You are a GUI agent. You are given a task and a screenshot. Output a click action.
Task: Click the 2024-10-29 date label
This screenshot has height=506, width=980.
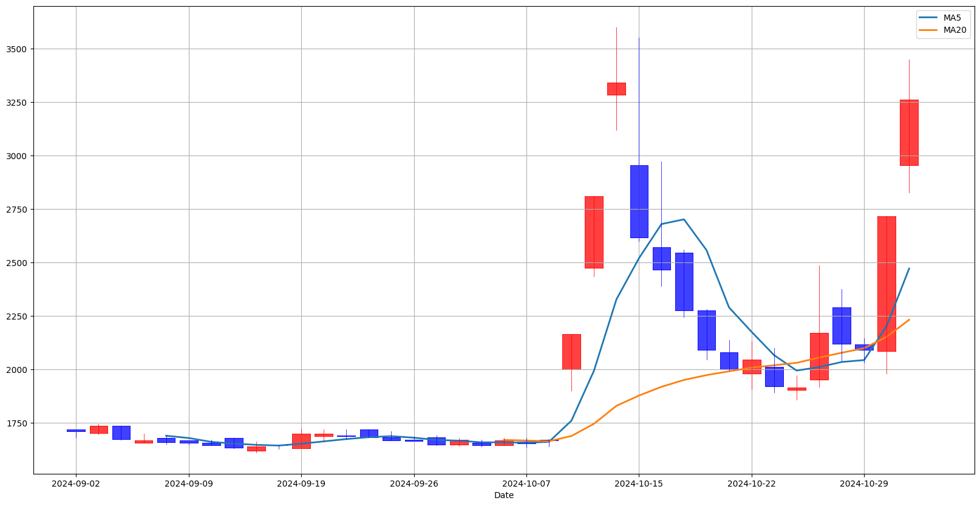864,484
